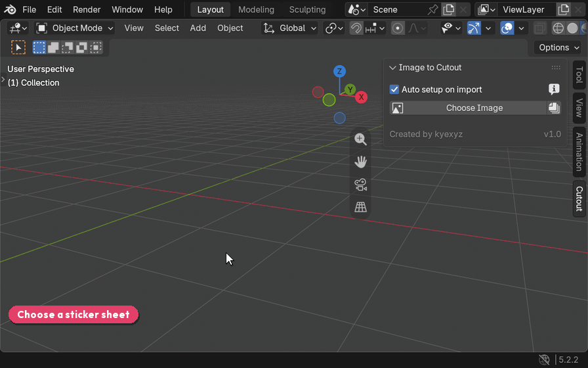Open object visibility and selectability dropdown
The width and height of the screenshot is (588, 368).
451,28
